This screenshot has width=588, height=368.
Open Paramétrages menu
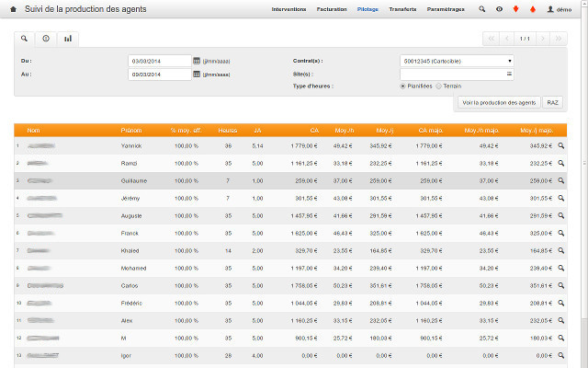446,9
